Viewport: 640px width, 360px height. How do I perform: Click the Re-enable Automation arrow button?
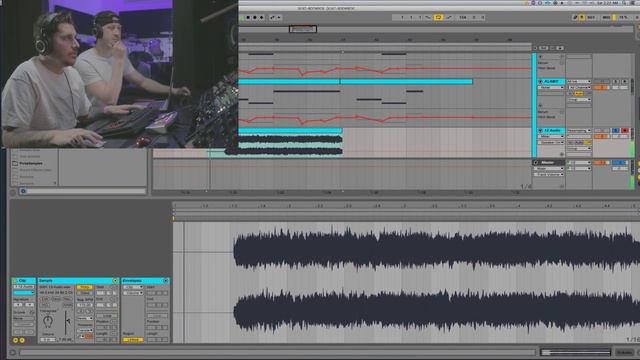279,18
